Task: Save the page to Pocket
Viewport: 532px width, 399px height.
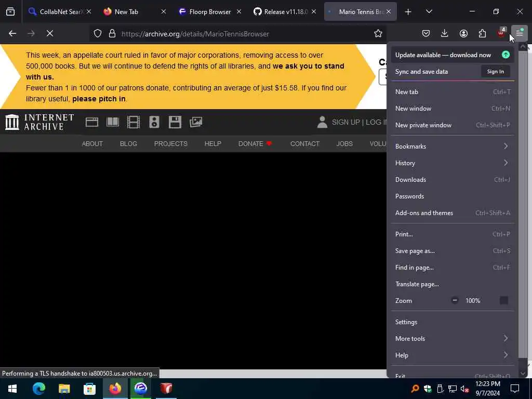Action: tap(426, 33)
